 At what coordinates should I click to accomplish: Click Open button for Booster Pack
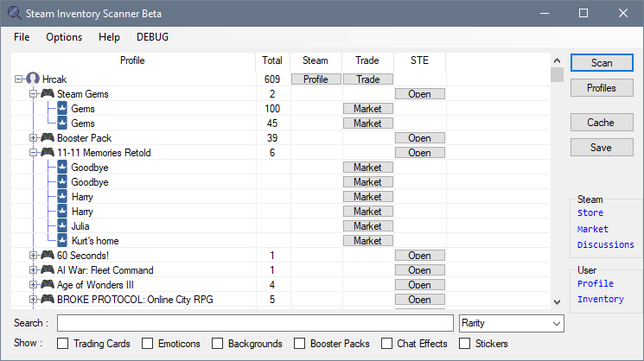420,138
